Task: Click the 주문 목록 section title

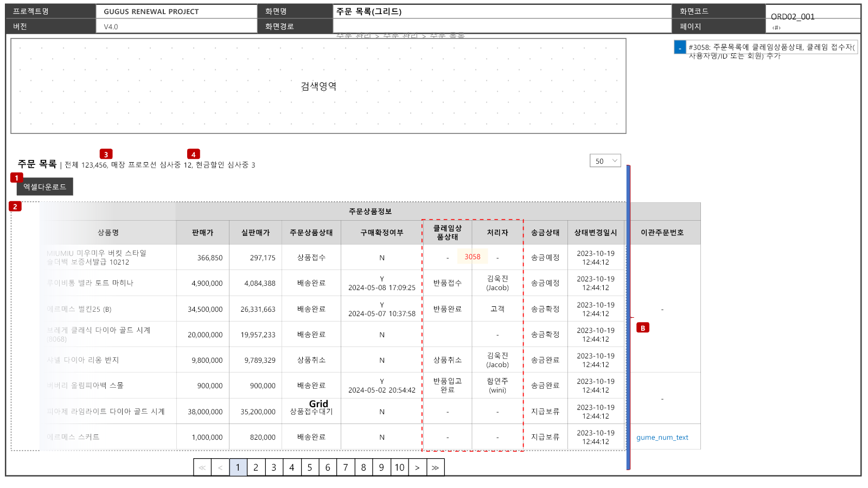Action: click(37, 164)
